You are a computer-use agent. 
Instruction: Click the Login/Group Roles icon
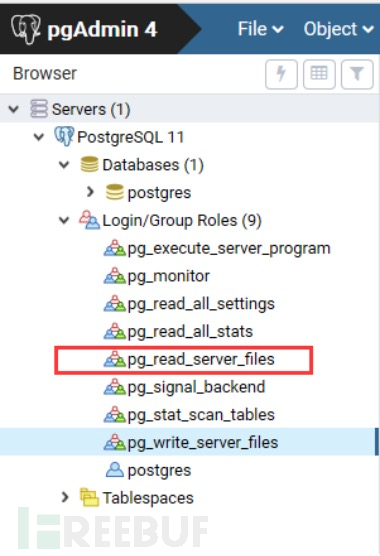pyautogui.click(x=89, y=220)
